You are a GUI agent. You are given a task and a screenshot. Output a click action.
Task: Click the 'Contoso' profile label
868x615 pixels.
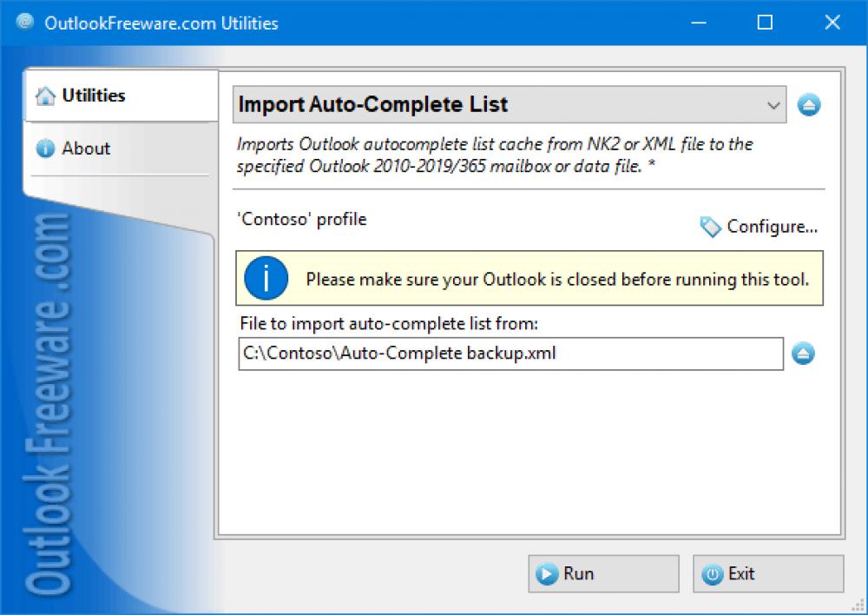tap(301, 219)
